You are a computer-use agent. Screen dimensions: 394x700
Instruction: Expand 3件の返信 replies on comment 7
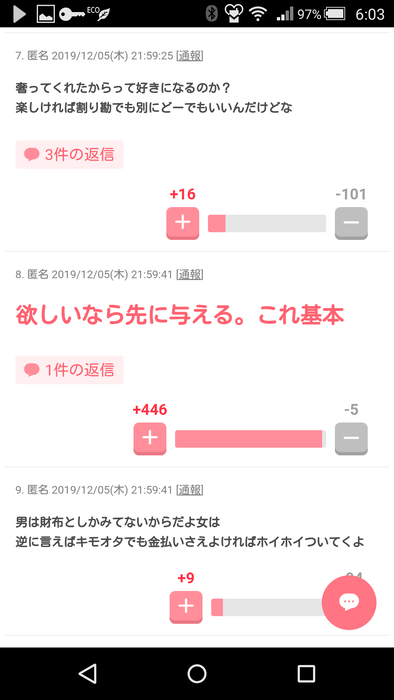point(69,154)
